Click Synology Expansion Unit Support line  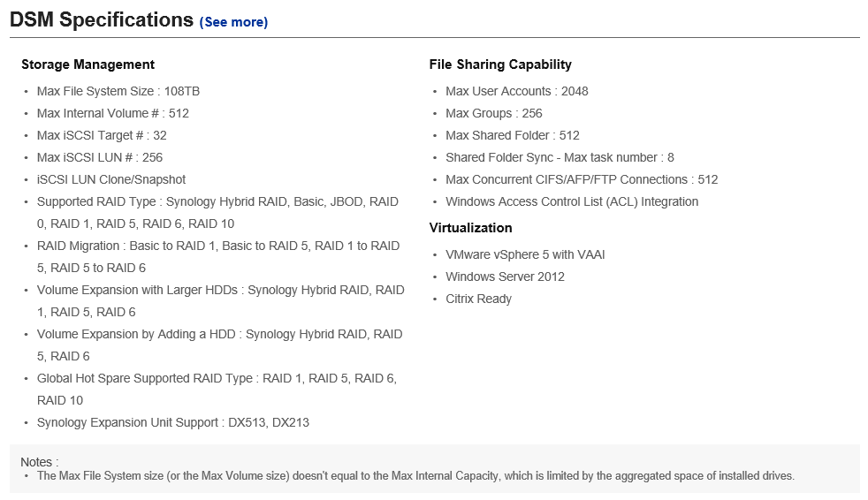tap(173, 422)
